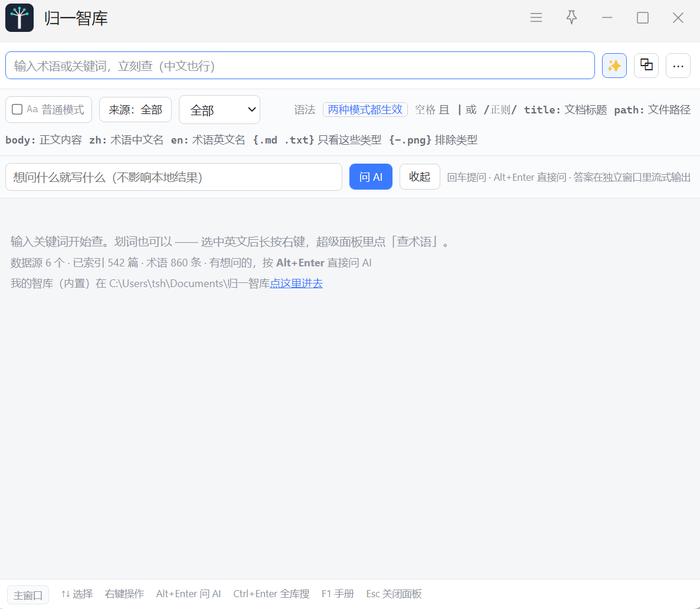
Task: Maximize the 归一智库 window
Action: pyautogui.click(x=642, y=18)
